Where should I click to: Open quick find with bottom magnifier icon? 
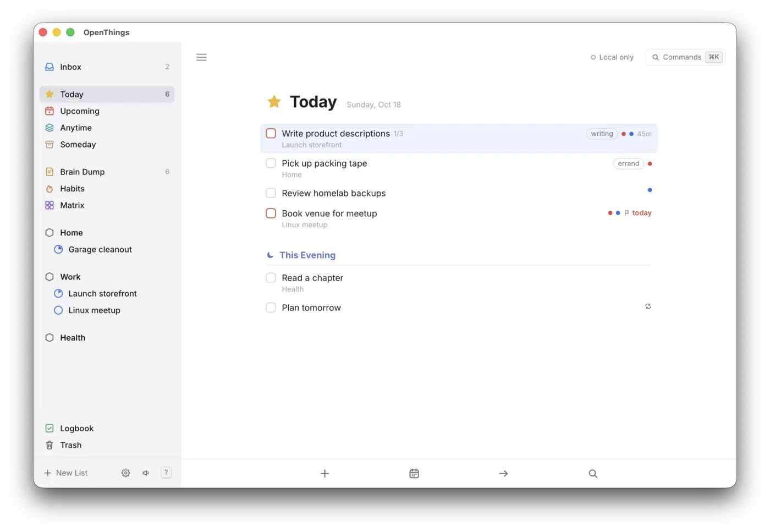point(593,474)
